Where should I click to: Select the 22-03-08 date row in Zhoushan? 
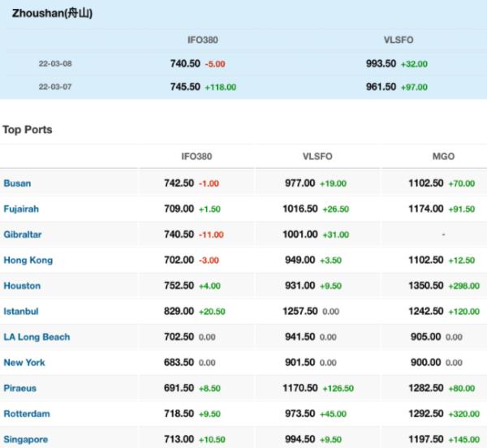coord(54,63)
